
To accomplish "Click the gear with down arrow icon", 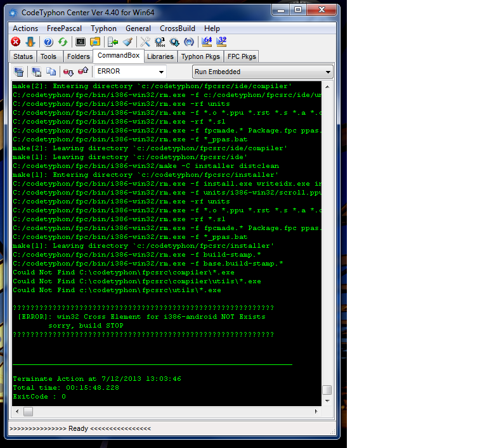I will point(174,42).
